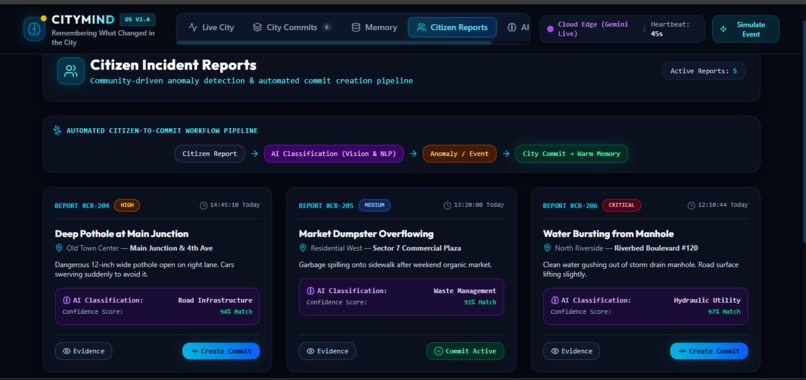This screenshot has height=380, width=806.
Task: Click the AI icon in Hydraulic Utility classification
Action: pyautogui.click(x=555, y=300)
